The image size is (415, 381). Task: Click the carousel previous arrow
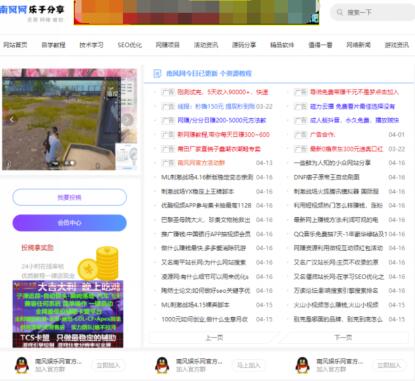coord(12,119)
